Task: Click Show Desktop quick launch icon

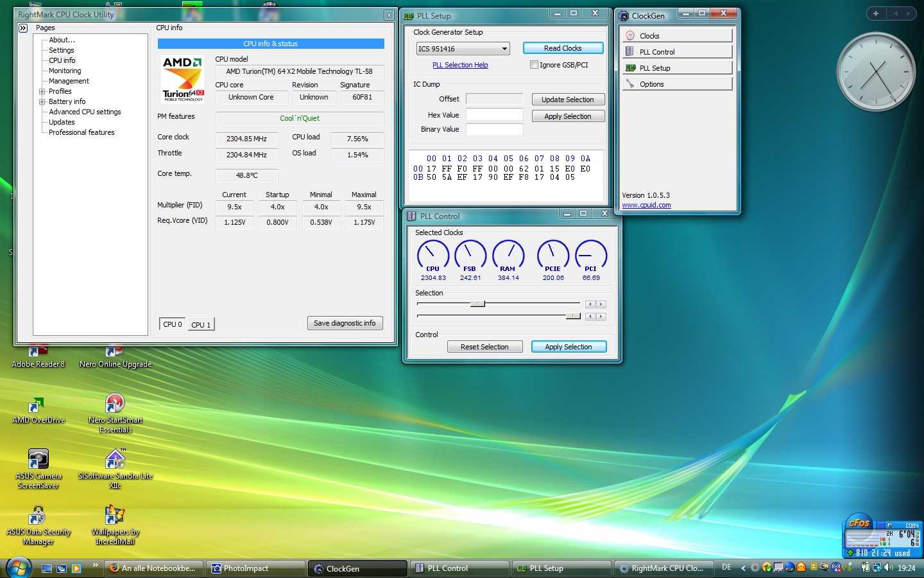Action: (47, 568)
